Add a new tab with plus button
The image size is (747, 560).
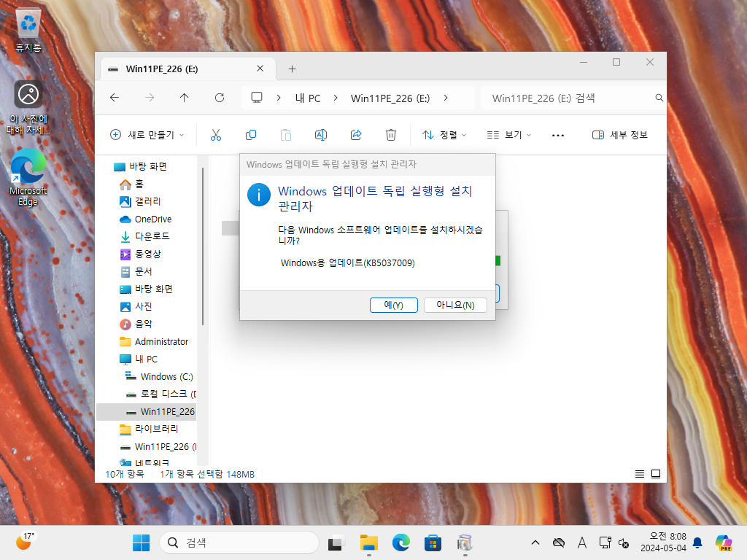click(x=292, y=69)
